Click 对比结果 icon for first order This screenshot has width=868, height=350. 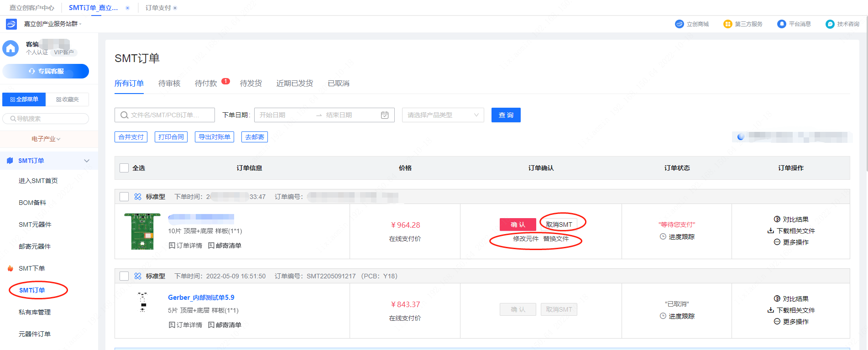coord(777,219)
